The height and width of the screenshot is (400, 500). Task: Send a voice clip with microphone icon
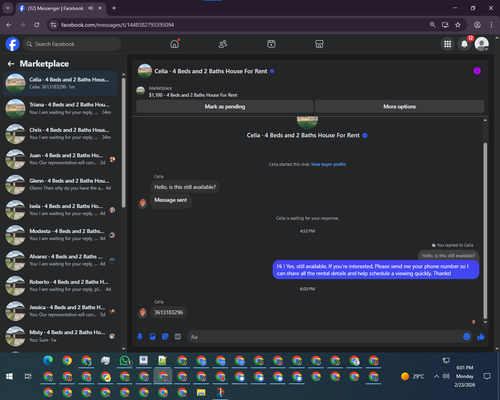140,337
